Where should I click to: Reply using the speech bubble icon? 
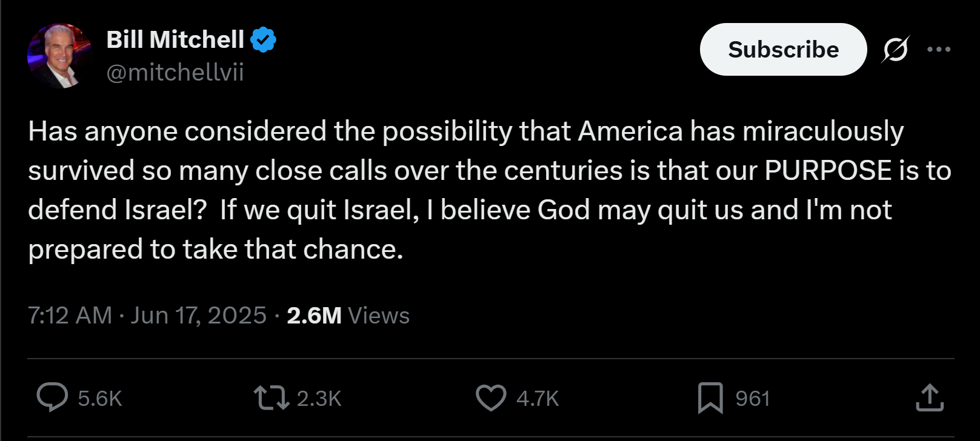[52, 397]
